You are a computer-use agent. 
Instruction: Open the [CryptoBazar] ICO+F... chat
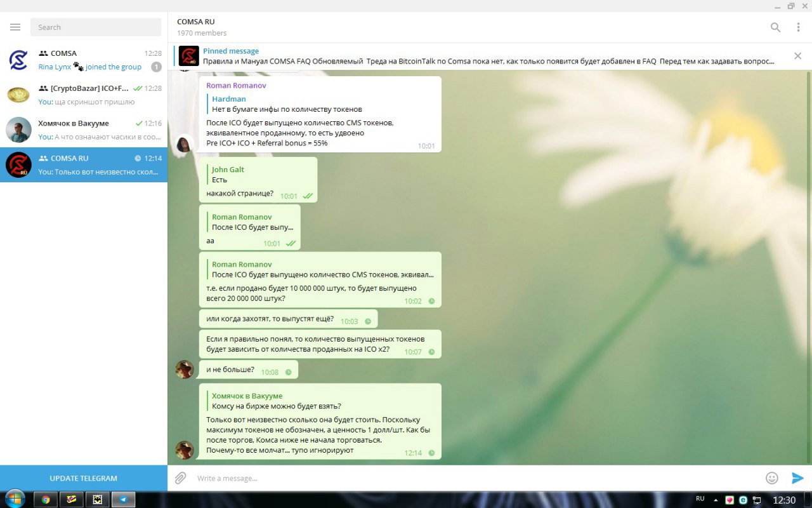tap(84, 95)
